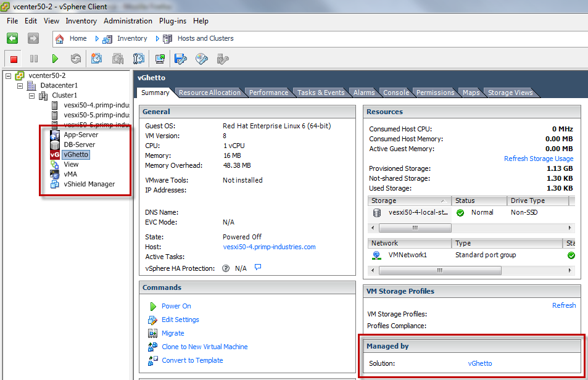Open the Snapshot Manager
This screenshot has width=588, height=380.
[x=138, y=59]
